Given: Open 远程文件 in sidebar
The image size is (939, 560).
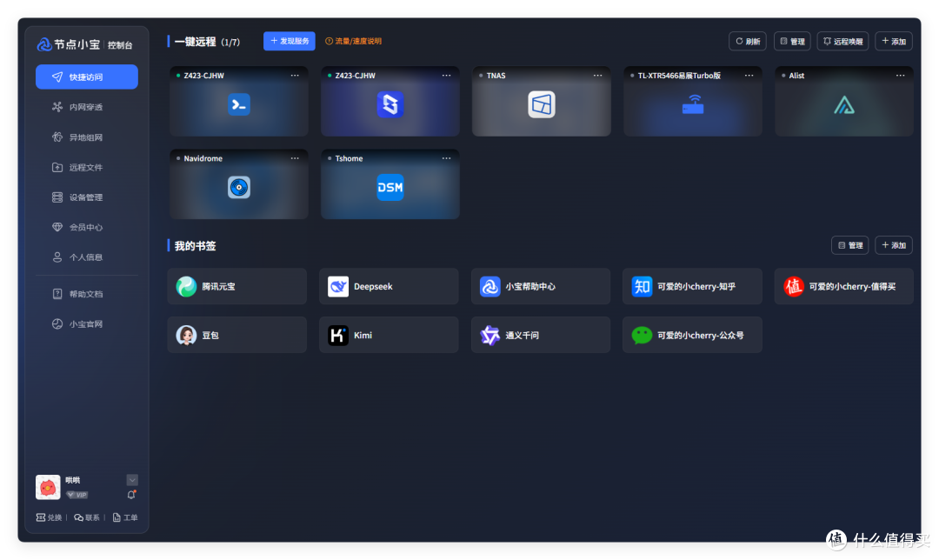Looking at the screenshot, I should click(87, 167).
